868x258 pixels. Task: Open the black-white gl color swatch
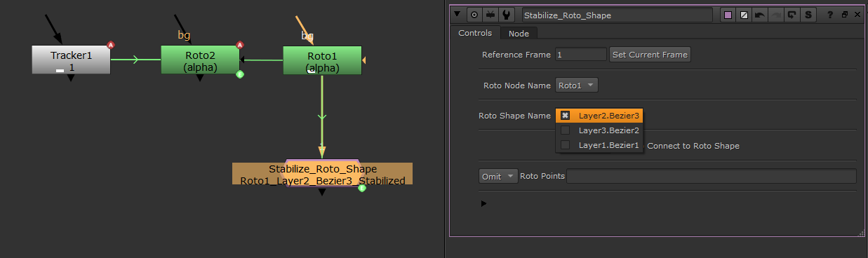click(743, 15)
